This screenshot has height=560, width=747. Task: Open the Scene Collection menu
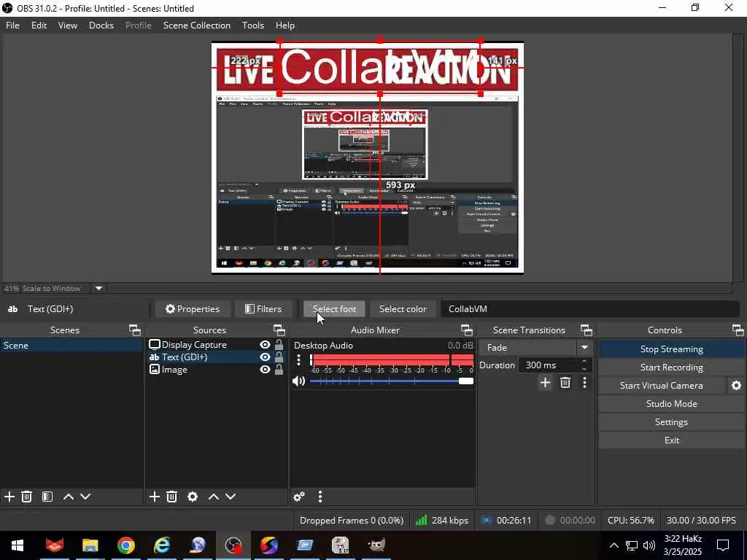(x=197, y=26)
